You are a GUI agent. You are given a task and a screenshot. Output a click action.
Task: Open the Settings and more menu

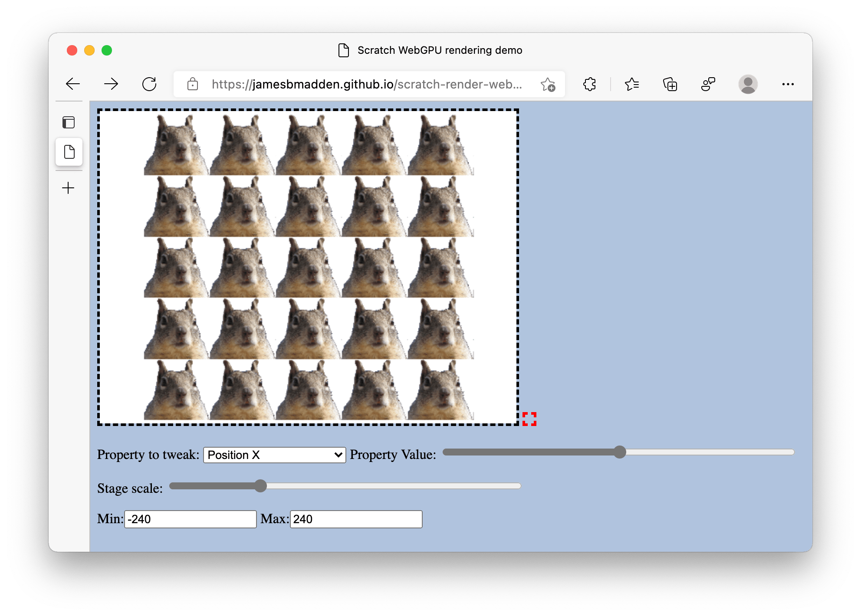[789, 84]
